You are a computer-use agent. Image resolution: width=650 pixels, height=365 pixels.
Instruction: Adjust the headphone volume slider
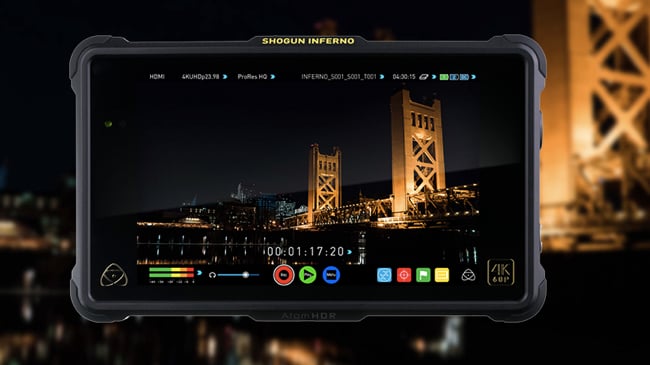tap(239, 275)
